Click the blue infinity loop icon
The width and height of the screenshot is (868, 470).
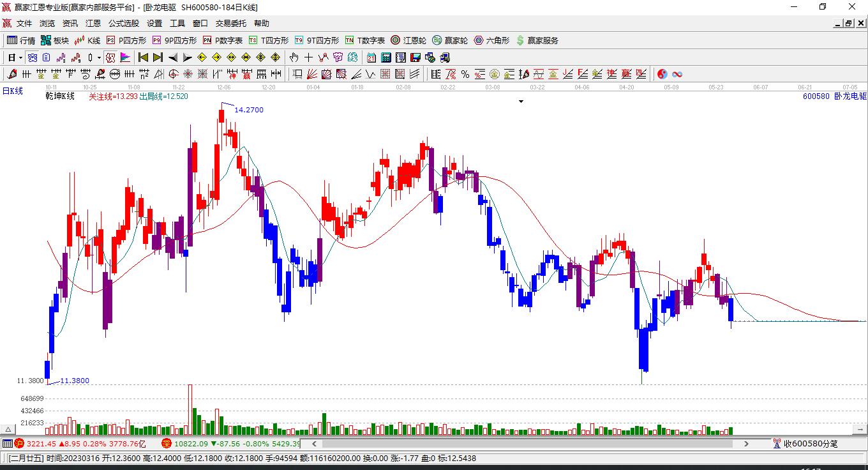pyautogui.click(x=677, y=74)
